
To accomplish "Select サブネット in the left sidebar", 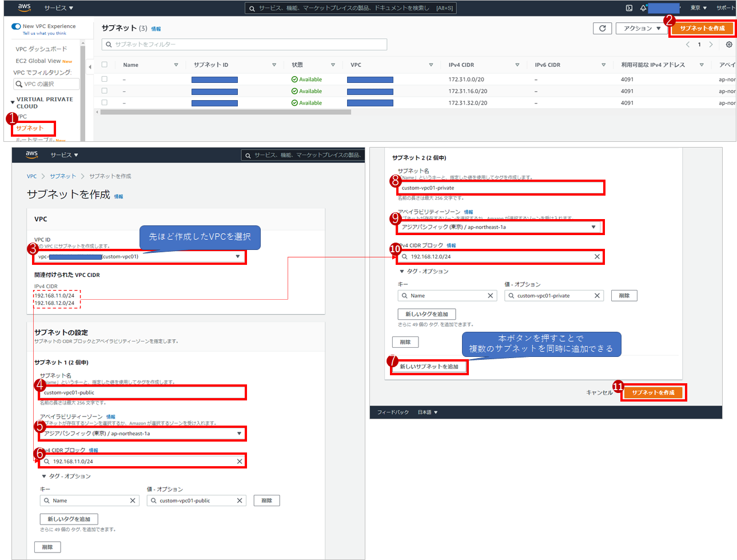I will [x=30, y=128].
